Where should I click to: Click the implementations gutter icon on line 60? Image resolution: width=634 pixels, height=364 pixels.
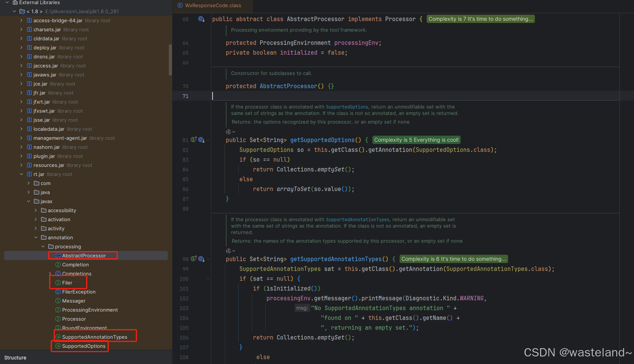tap(201, 19)
